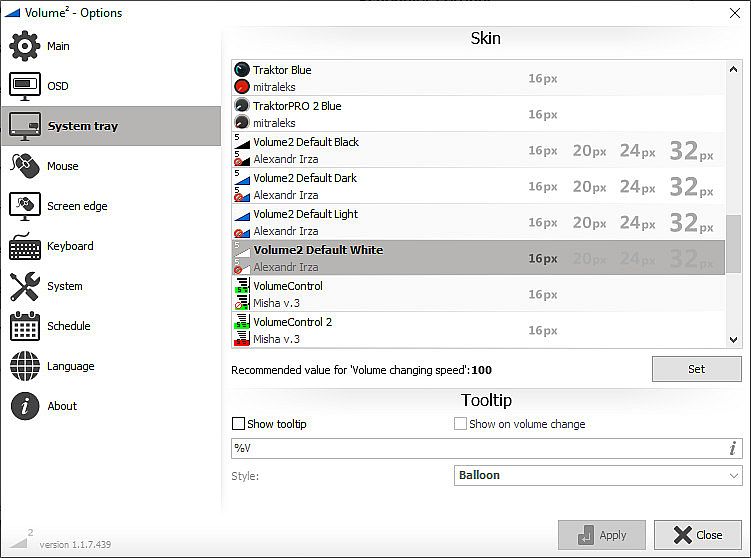
Task: Click the Close button at bottom
Action: click(x=697, y=535)
